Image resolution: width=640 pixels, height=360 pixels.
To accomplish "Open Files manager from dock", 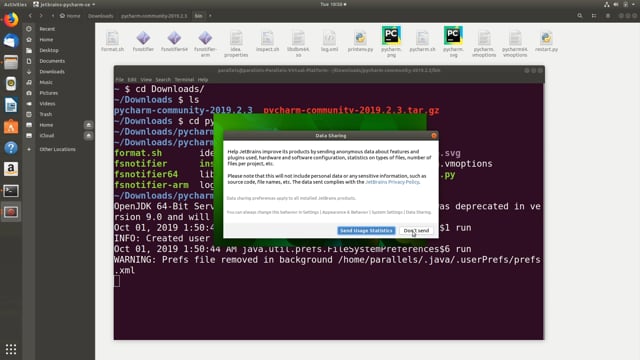I will pos(11,62).
